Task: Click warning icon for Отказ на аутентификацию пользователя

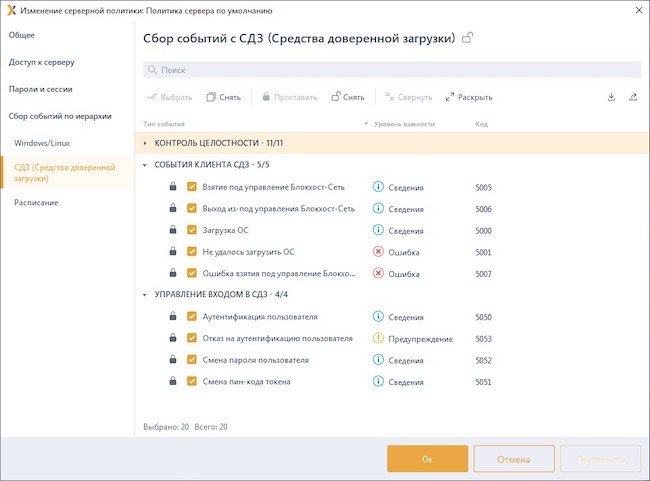Action: (378, 339)
